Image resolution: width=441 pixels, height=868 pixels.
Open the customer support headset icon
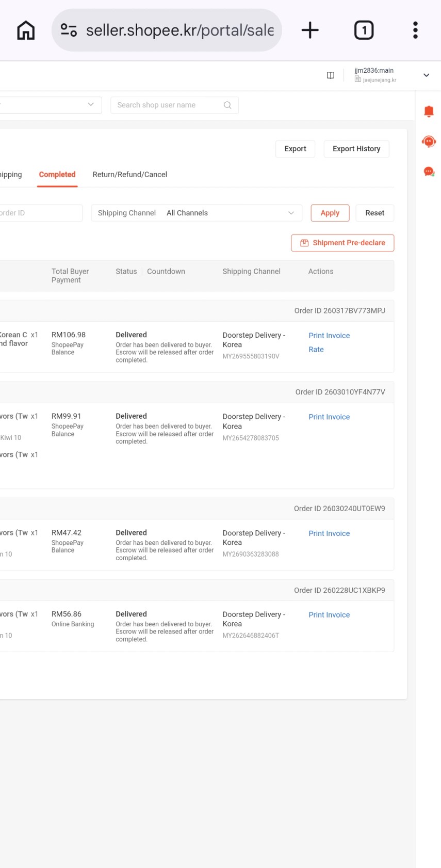tap(429, 141)
